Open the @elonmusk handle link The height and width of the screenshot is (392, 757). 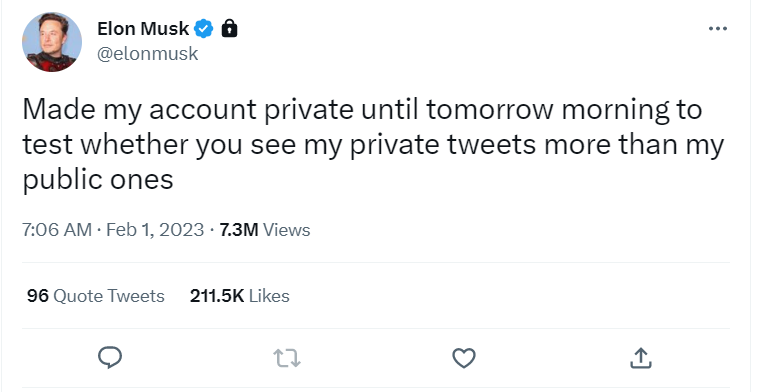click(148, 53)
